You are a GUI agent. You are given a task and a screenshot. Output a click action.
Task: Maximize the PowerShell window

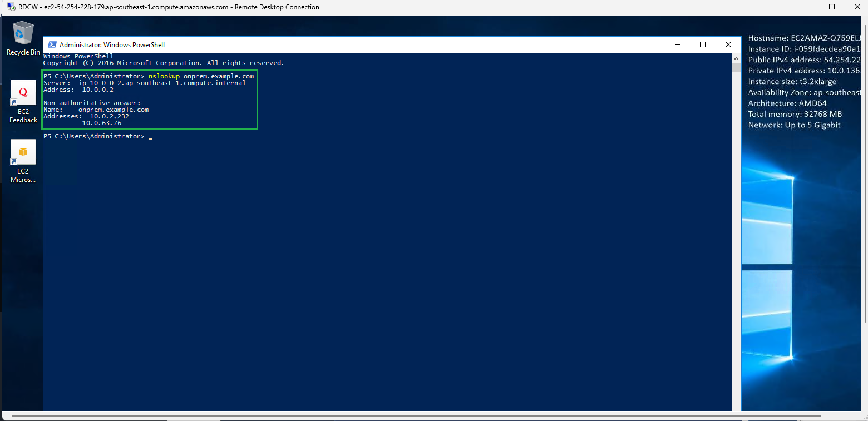[x=703, y=45]
